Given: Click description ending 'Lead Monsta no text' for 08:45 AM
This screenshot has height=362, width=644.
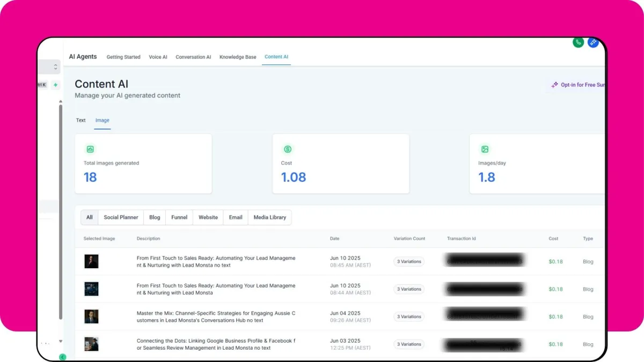Looking at the screenshot, I should pos(216,262).
